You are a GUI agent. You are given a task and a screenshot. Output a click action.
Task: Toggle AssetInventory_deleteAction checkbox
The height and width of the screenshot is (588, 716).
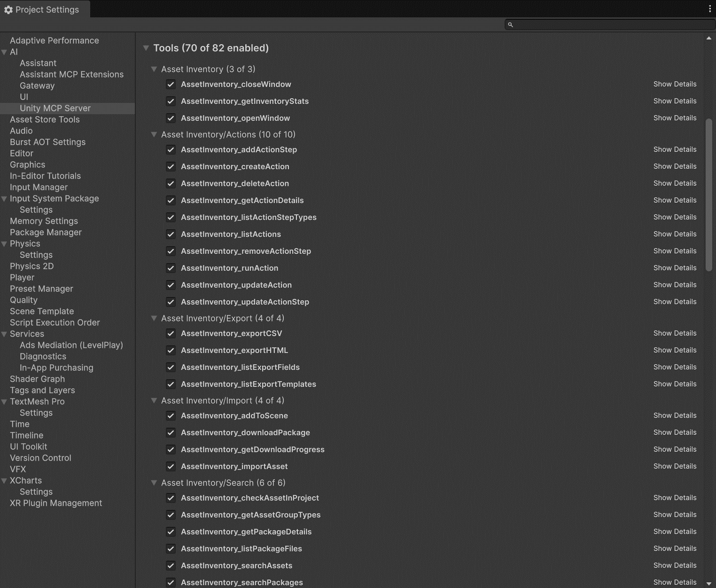pos(171,184)
